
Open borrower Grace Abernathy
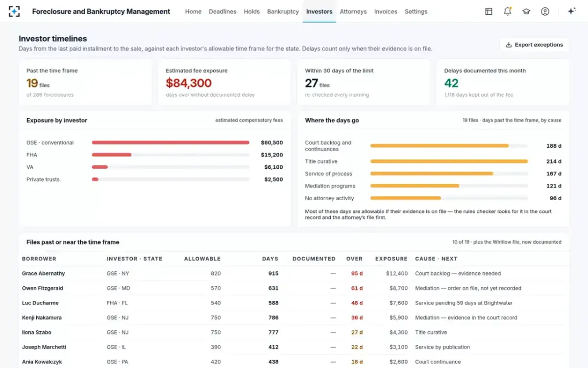pyautogui.click(x=44, y=273)
